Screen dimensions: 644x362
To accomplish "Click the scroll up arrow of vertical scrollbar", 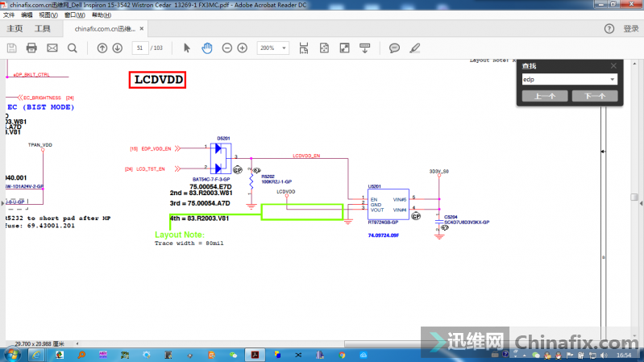I will tap(634, 64).
